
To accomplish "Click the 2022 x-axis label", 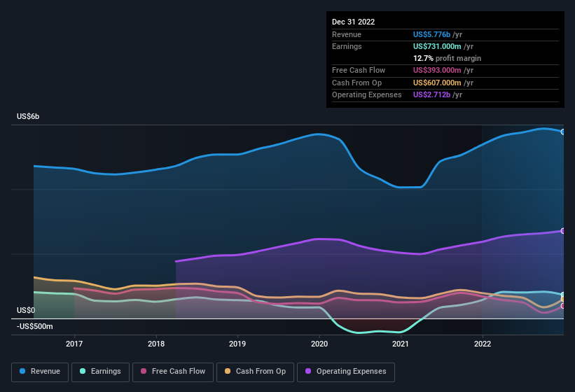I will tap(483, 344).
